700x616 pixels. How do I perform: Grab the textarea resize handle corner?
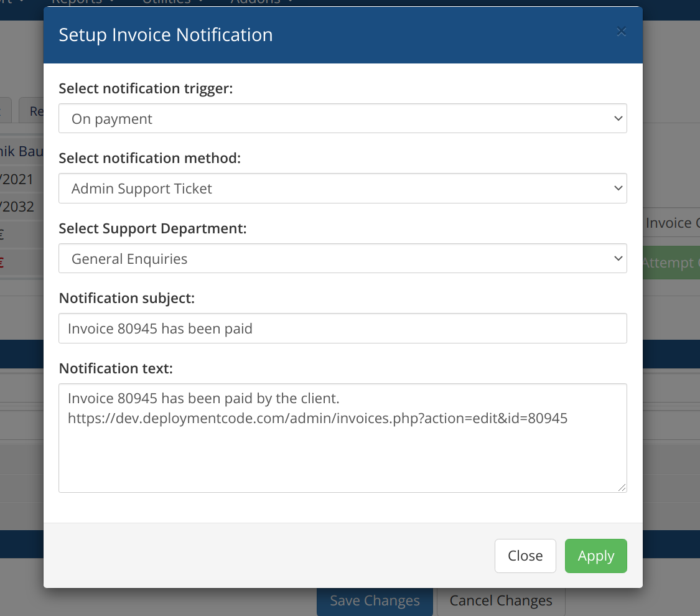point(622,487)
